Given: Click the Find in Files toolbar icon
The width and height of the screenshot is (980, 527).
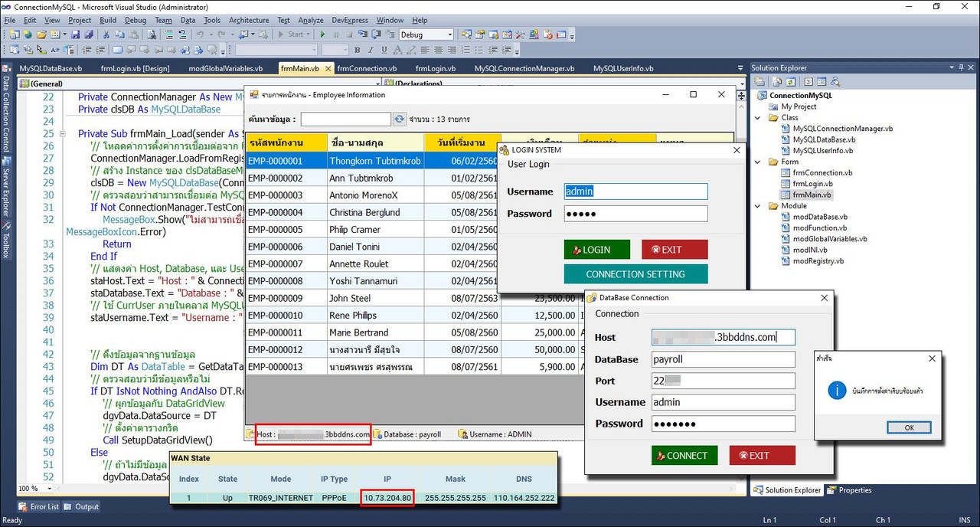Looking at the screenshot, I should click(152, 34).
